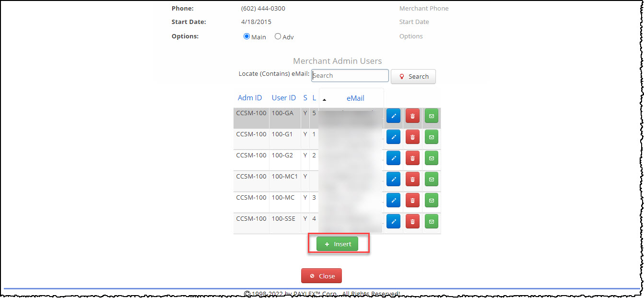
Task: Click delete trash icon for user 100-GA
Action: point(412,116)
